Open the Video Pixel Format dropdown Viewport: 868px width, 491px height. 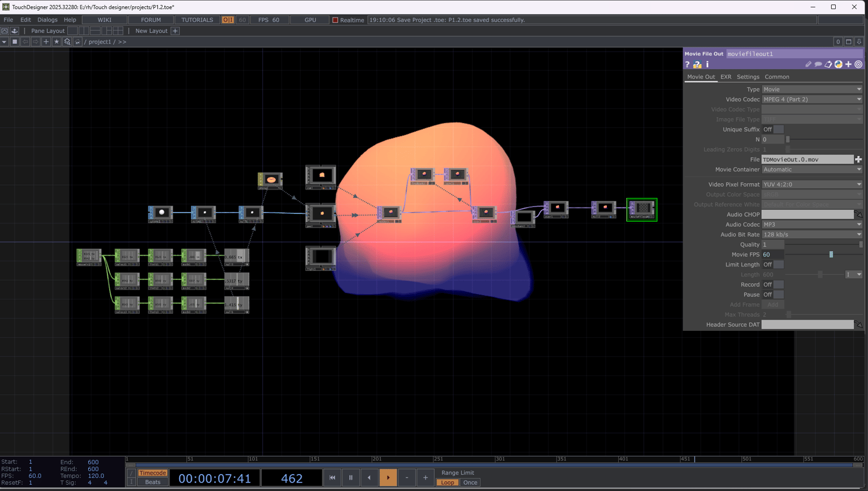click(812, 184)
